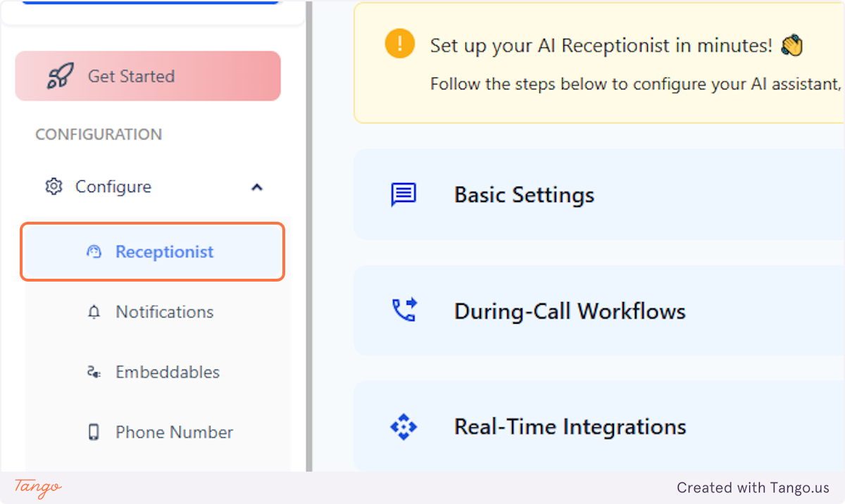Click the phone icon beside Phone Number
Screen dimensions: 845x504
(94, 431)
